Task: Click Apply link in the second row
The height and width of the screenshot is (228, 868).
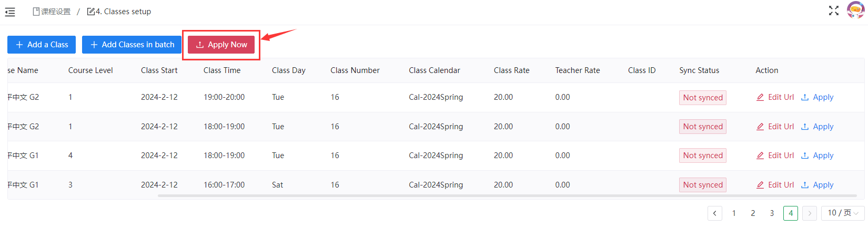Action: click(x=823, y=127)
